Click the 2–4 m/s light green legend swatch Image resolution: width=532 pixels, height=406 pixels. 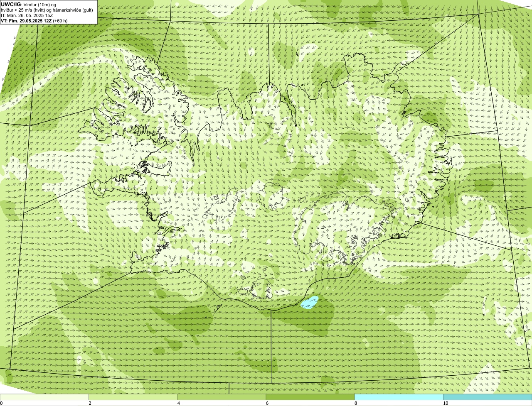coord(133,397)
